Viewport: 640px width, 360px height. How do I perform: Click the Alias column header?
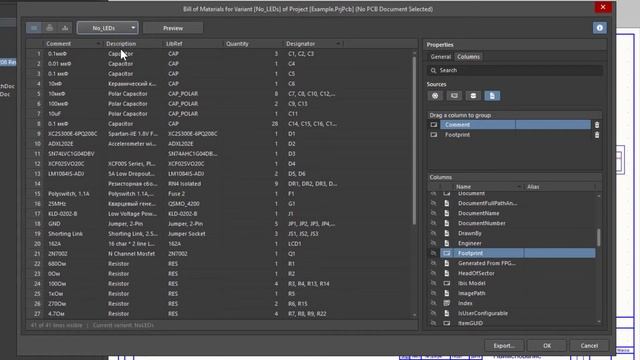(533, 187)
